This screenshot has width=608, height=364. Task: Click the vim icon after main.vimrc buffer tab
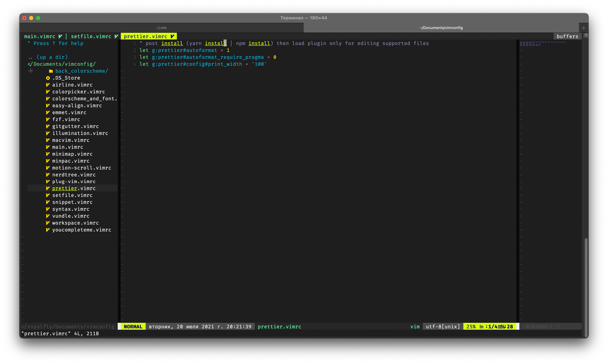point(60,36)
